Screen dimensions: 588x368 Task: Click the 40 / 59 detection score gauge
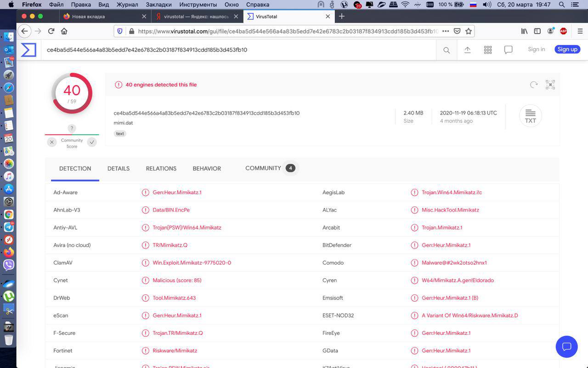(x=72, y=93)
